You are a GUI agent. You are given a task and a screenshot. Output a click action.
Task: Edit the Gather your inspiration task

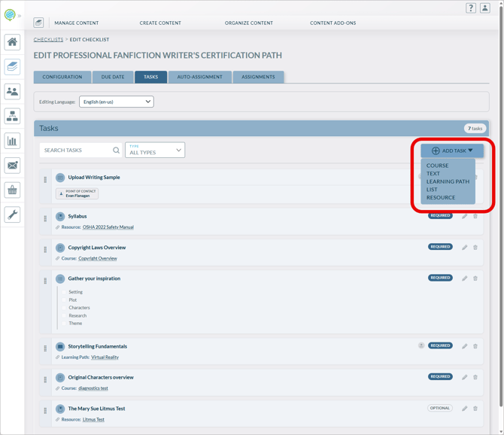[x=464, y=278]
